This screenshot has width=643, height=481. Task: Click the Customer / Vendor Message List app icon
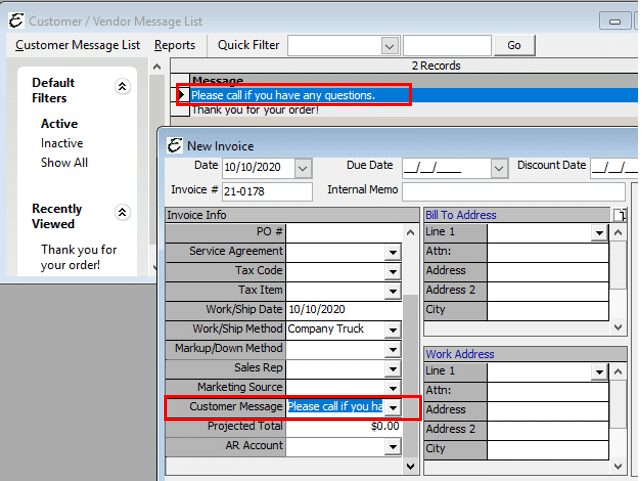(x=16, y=21)
